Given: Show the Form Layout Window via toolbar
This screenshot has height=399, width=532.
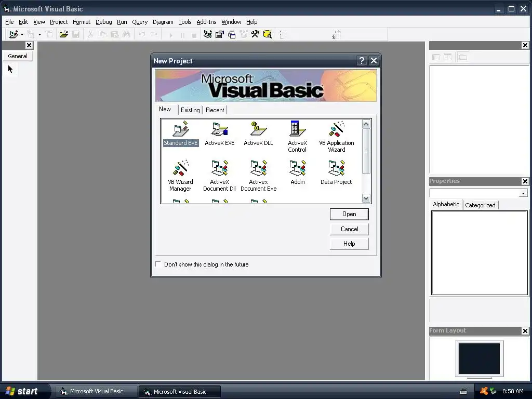Looking at the screenshot, I should [232, 34].
